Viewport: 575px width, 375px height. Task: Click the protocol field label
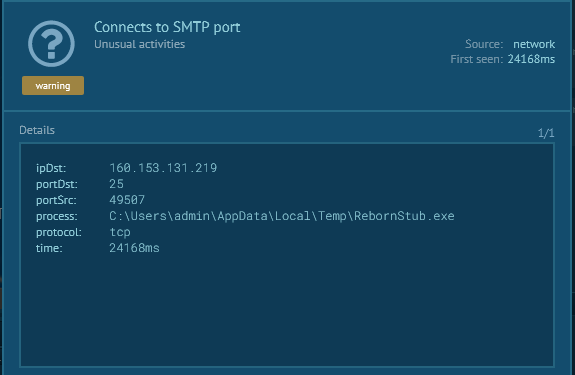click(x=59, y=232)
